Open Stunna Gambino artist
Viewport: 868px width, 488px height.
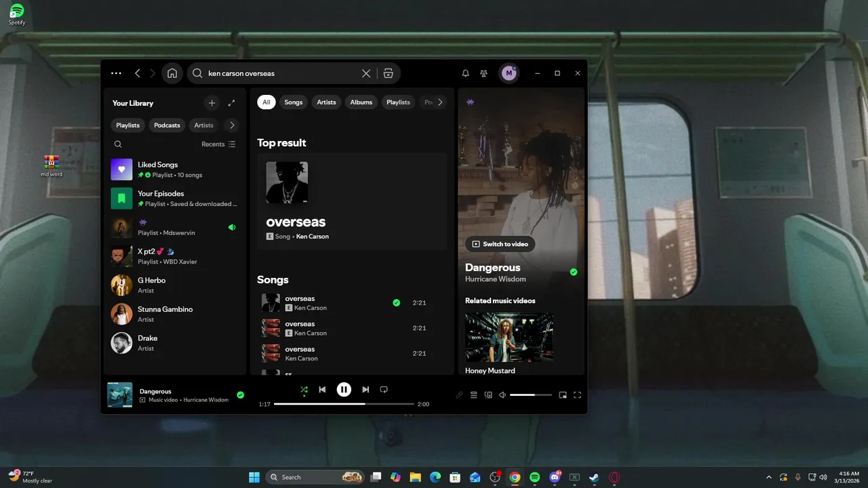(x=175, y=314)
